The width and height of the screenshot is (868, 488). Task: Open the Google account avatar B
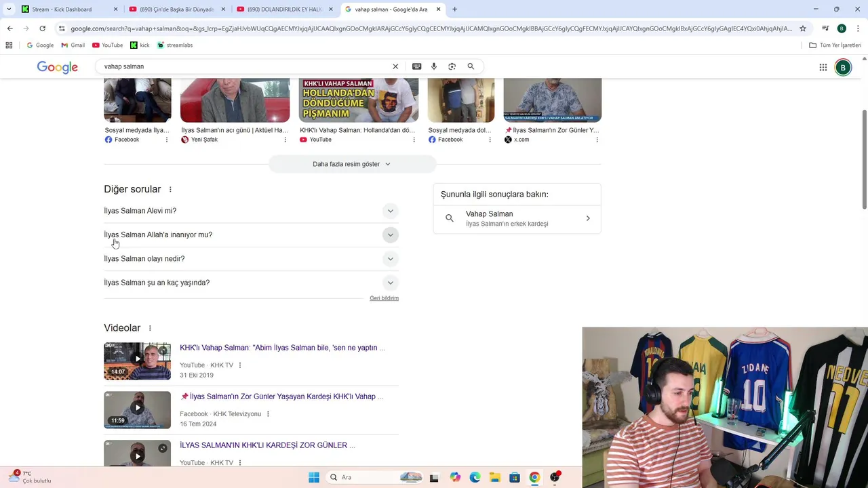843,67
